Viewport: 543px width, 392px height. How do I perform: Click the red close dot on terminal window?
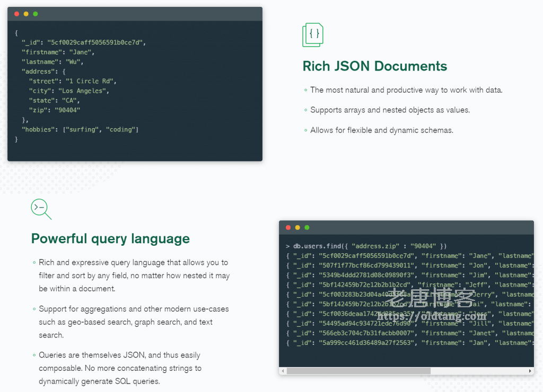(x=288, y=227)
